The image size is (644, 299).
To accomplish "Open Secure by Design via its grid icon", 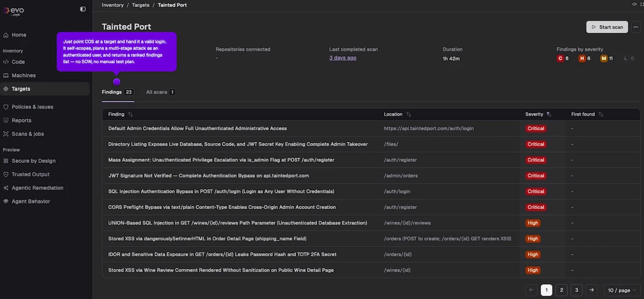I will pos(6,161).
